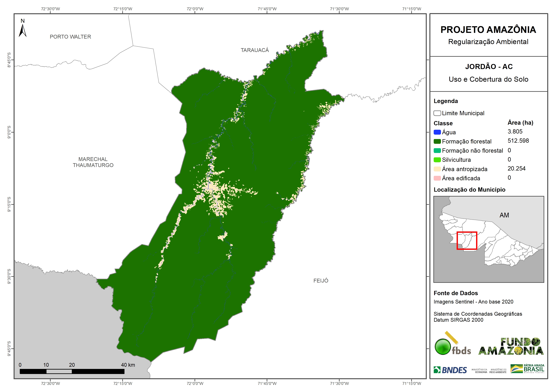Click the Limite Municipal legend symbol
This screenshot has width=555, height=392.
pos(437,113)
